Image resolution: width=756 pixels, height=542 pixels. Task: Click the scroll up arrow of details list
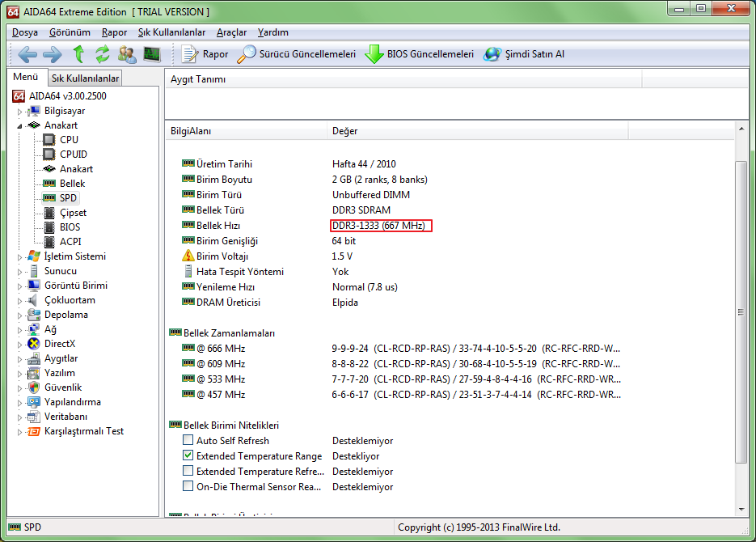tap(741, 129)
